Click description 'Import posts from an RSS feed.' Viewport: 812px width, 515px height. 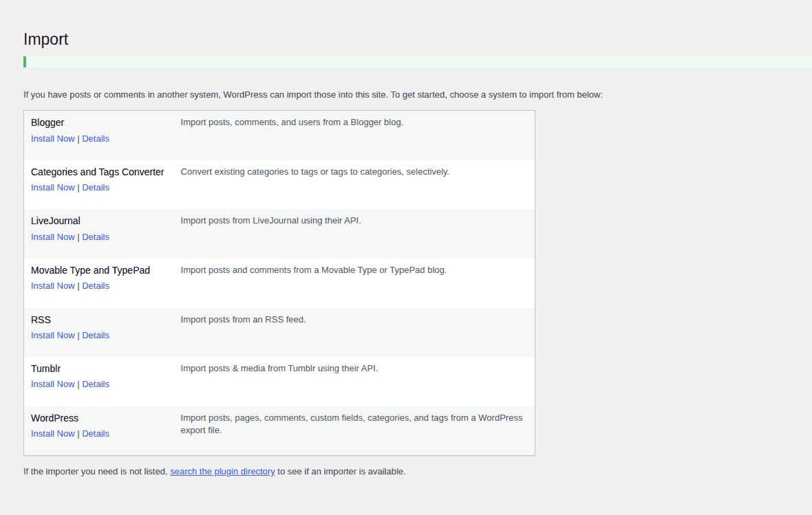(x=243, y=320)
